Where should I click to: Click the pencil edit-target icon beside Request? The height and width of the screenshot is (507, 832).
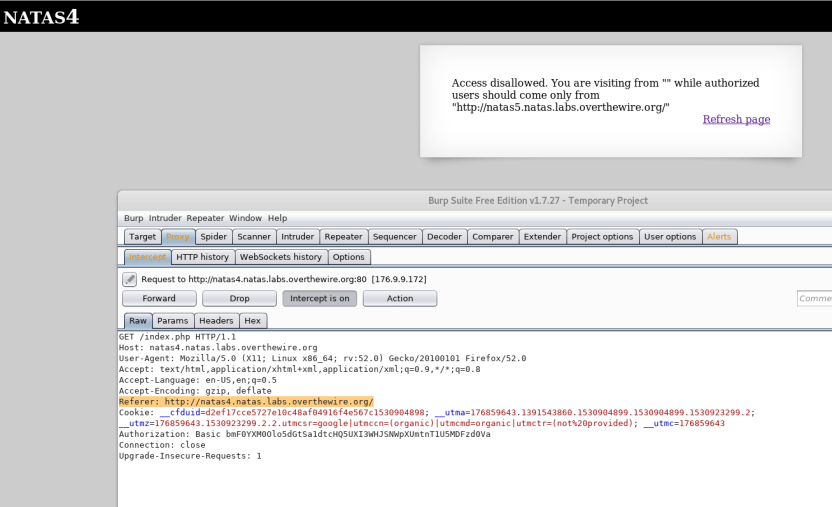(130, 280)
